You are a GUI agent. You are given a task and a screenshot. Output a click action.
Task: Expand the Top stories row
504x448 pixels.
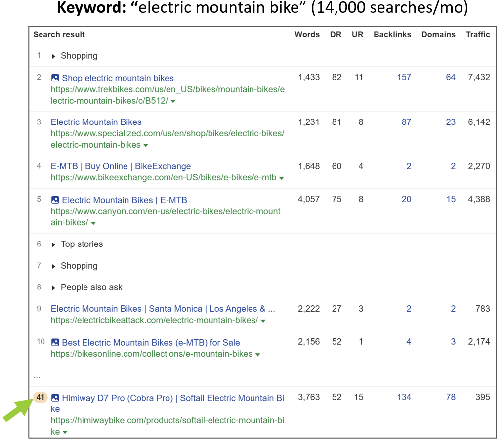(x=54, y=244)
